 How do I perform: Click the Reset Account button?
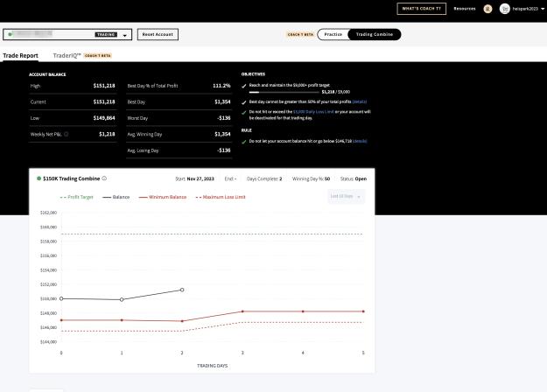click(x=158, y=34)
